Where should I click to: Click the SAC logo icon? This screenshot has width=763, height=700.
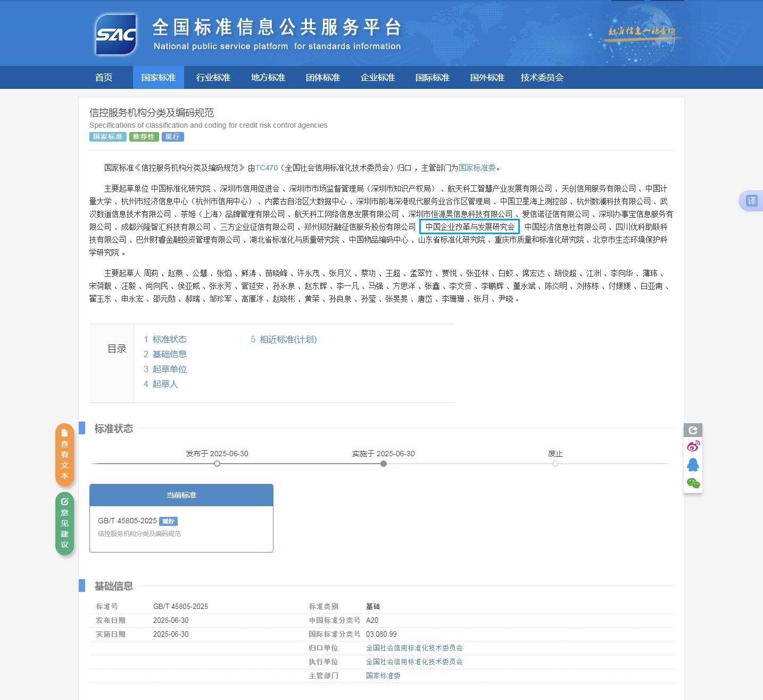pos(116,35)
